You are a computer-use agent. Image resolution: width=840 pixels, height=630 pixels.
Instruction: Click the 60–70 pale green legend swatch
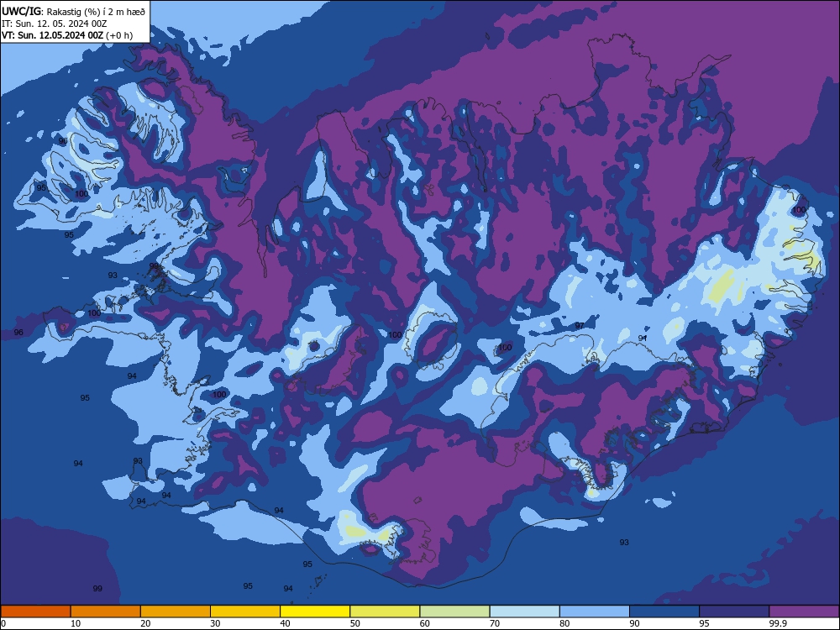tap(454, 612)
